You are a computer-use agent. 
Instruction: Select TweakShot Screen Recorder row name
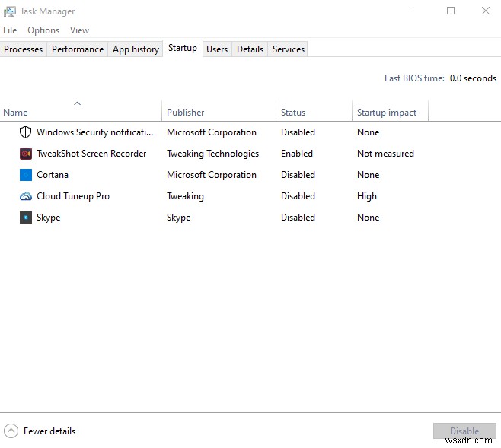[91, 154]
